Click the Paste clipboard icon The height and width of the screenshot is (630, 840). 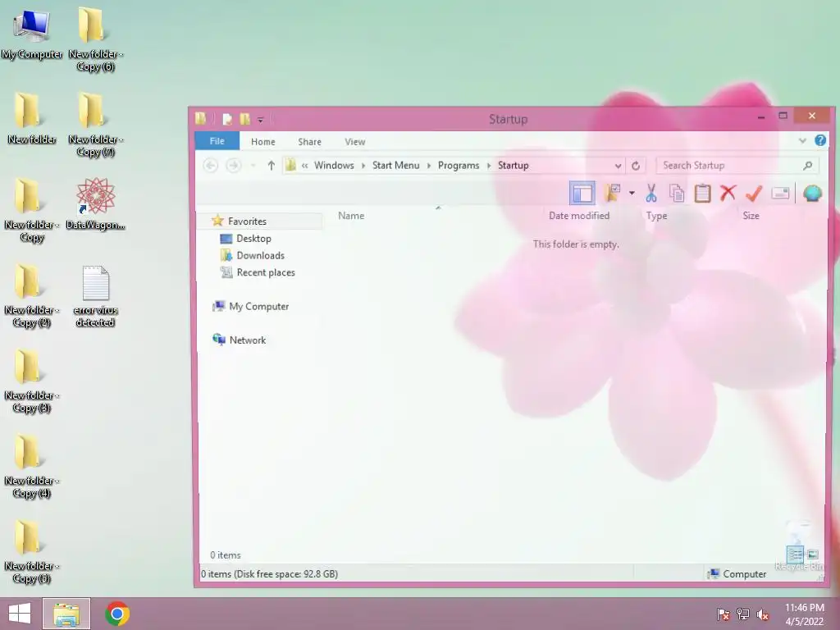pyautogui.click(x=702, y=193)
